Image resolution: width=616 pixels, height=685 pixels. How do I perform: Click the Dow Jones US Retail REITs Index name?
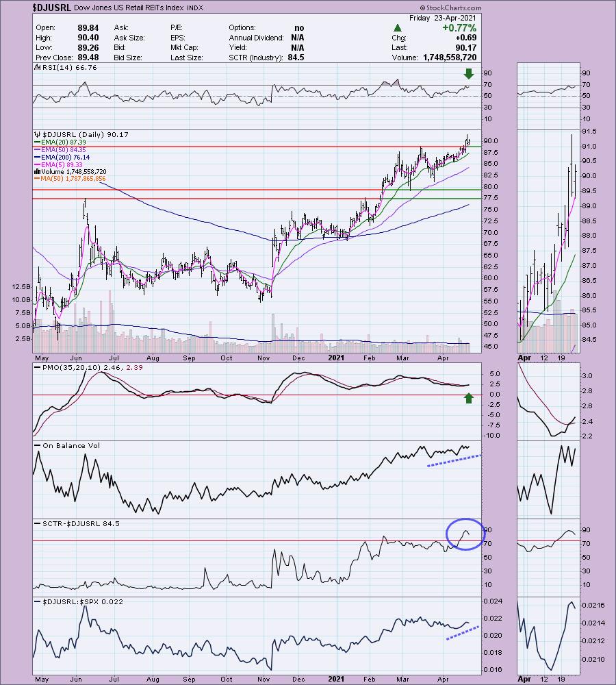[129, 8]
